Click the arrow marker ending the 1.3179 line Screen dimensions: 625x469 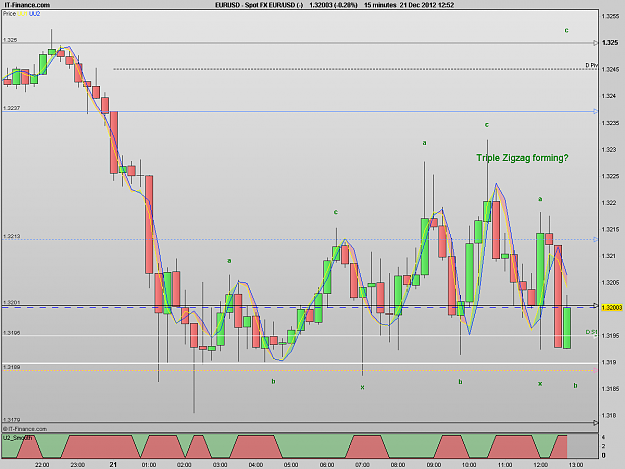[x=596, y=422]
